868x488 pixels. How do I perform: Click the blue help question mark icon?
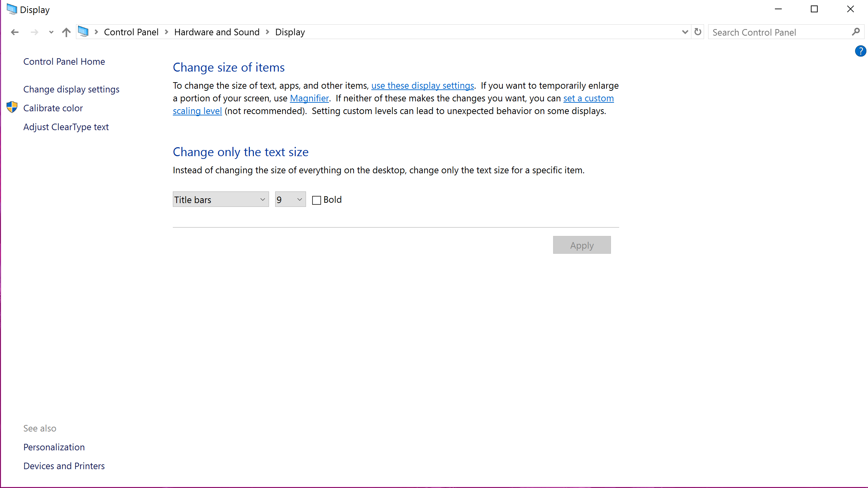click(860, 51)
